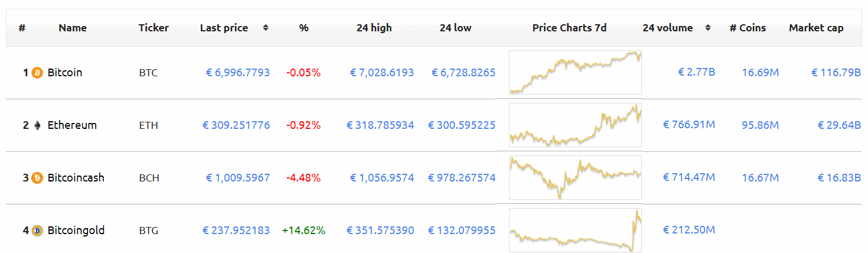Open Bitcoincash 7d price chart
The width and height of the screenshot is (868, 253).
(575, 177)
